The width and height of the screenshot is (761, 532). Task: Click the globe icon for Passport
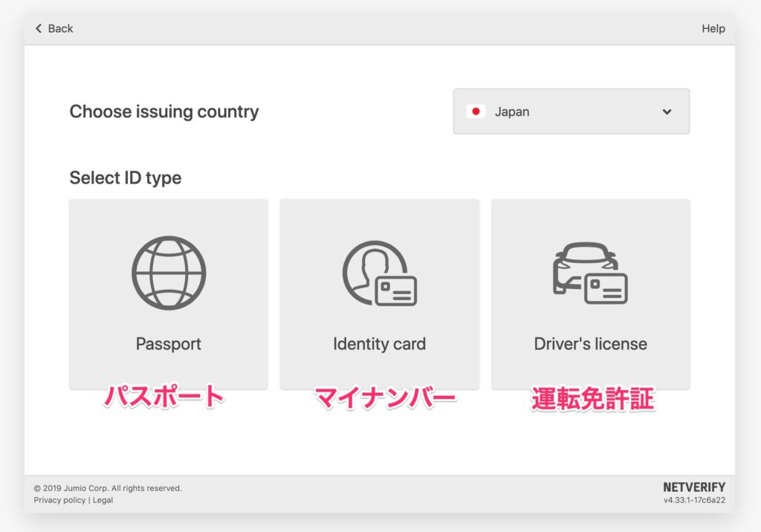pos(169,273)
